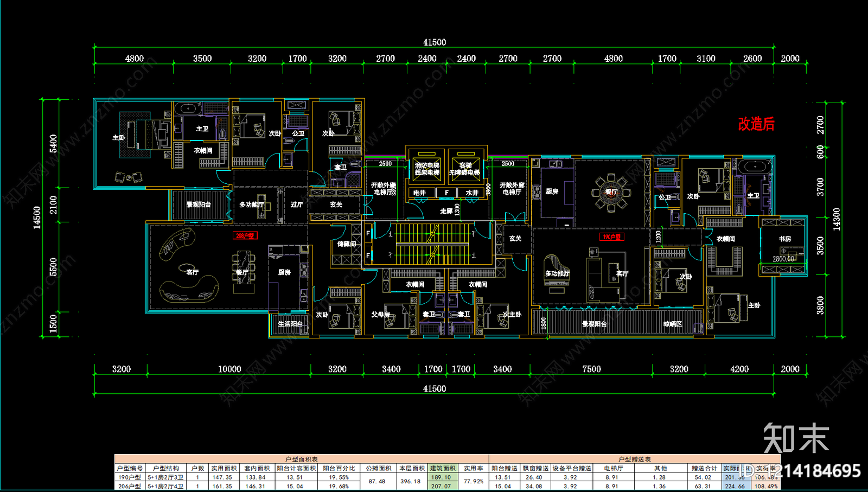
Task: Click the 消防电梯 elevator symbol
Action: pos(427,169)
